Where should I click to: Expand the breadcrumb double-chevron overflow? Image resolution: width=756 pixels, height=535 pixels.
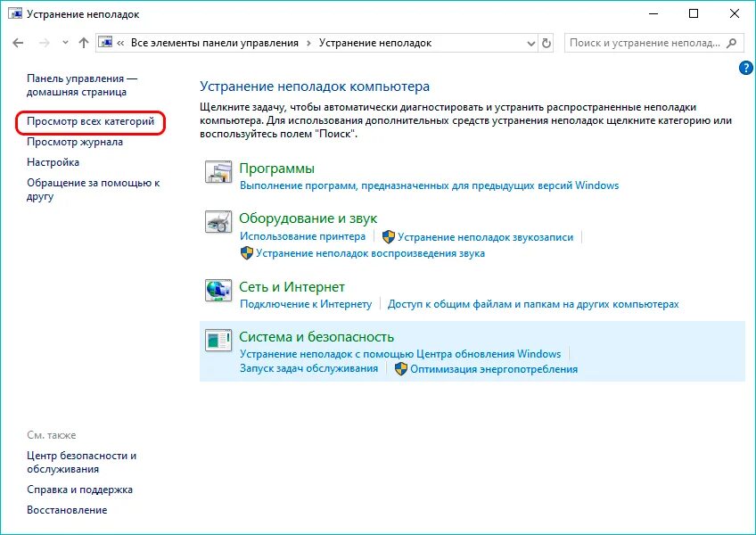[x=120, y=44]
